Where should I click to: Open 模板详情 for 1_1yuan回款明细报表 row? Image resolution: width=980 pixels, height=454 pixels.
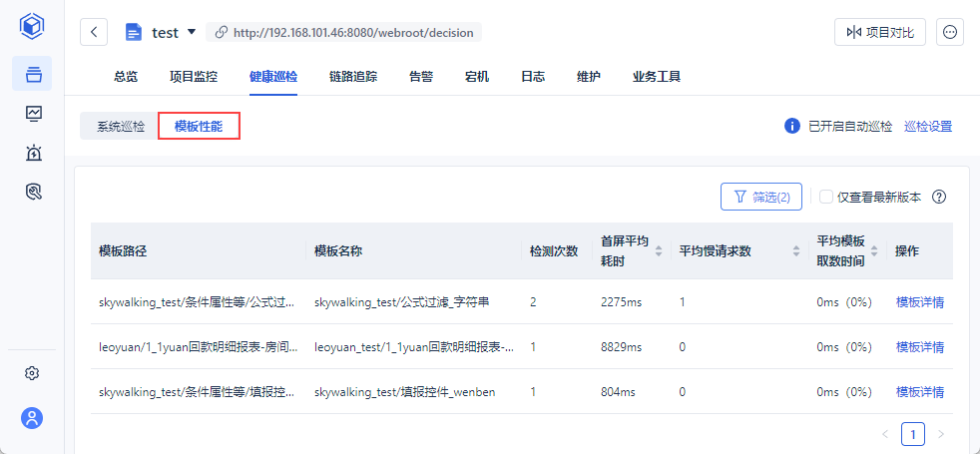(x=920, y=347)
